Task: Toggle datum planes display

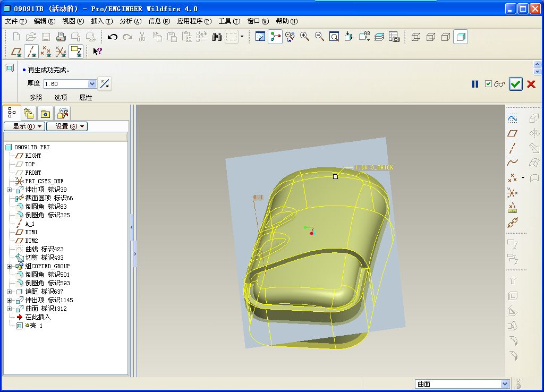Action: click(16, 52)
